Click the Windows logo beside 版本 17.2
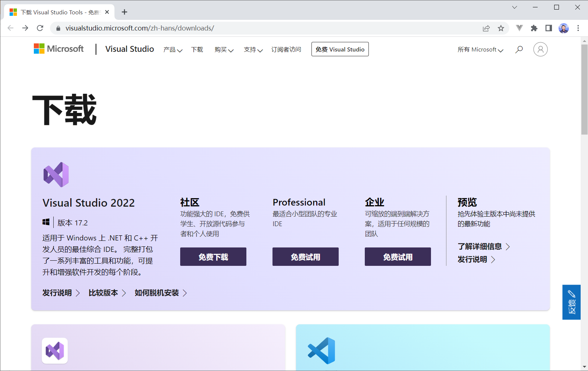588x371 pixels. pyautogui.click(x=46, y=222)
